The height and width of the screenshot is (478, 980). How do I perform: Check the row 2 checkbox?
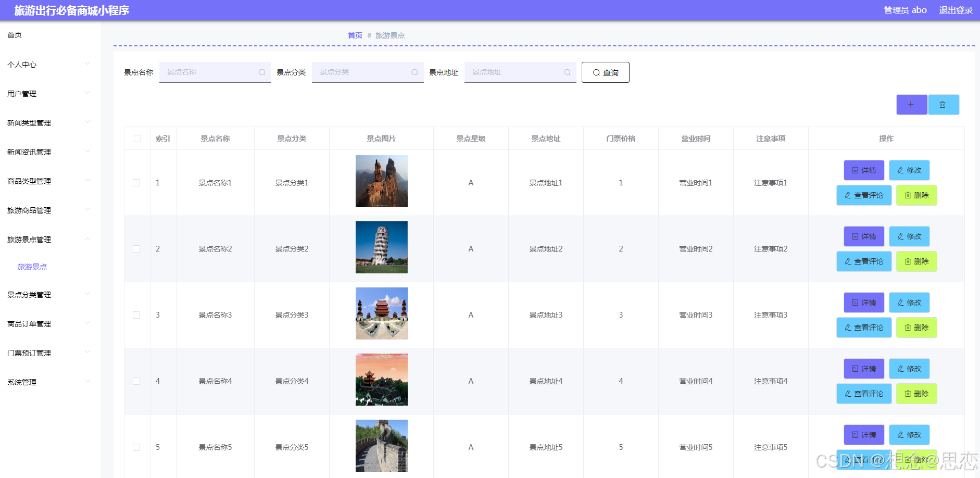pyautogui.click(x=136, y=249)
